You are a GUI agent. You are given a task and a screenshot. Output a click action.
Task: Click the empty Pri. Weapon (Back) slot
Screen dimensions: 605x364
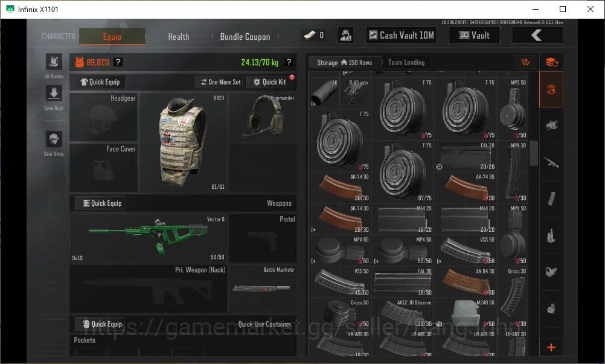148,289
